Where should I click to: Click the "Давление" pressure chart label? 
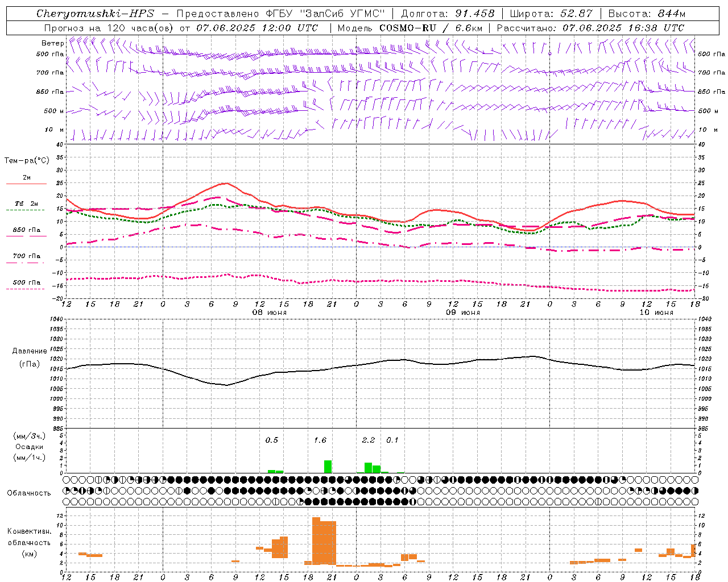(x=28, y=351)
